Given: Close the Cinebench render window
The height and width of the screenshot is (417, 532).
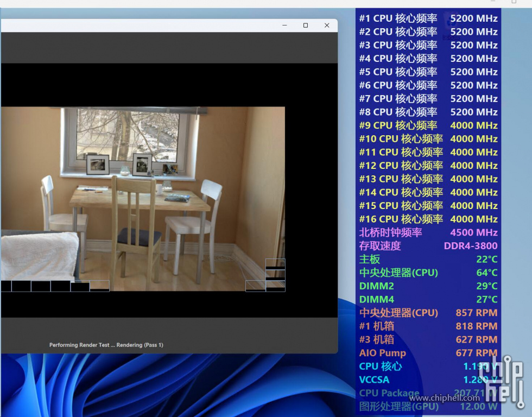Looking at the screenshot, I should click(327, 26).
